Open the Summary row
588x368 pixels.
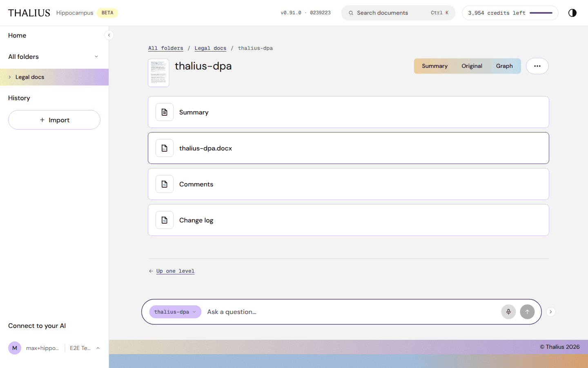(348, 112)
